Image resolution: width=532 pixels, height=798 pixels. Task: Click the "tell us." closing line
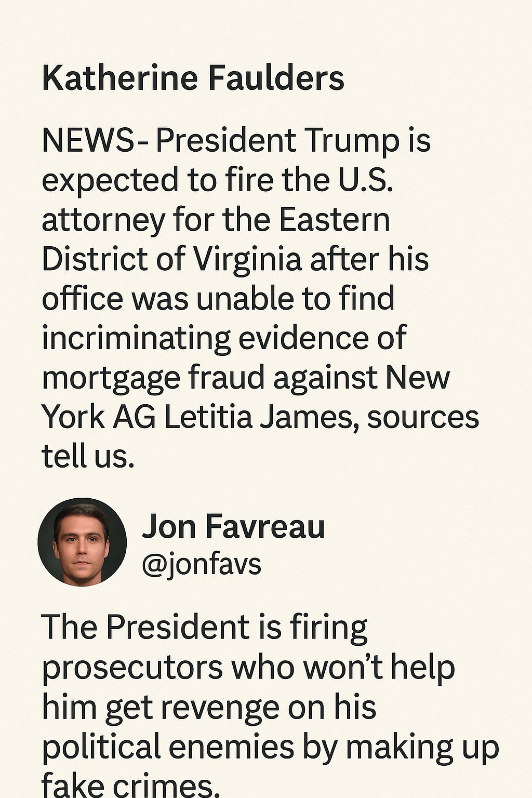[88, 457]
